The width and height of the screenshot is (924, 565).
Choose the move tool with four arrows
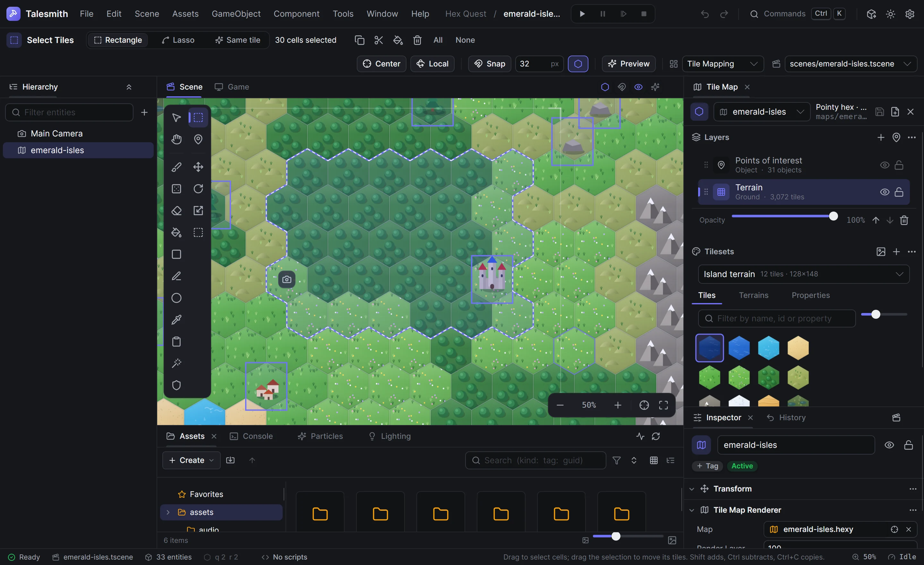[198, 167]
